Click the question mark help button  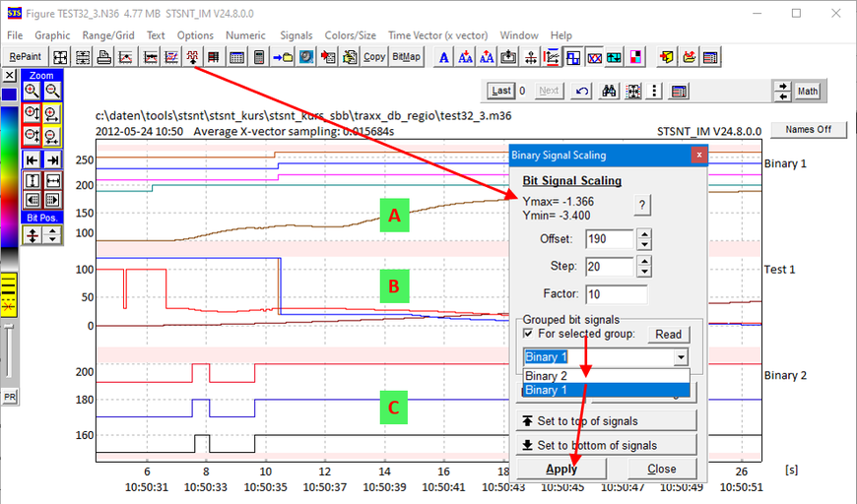[642, 206]
